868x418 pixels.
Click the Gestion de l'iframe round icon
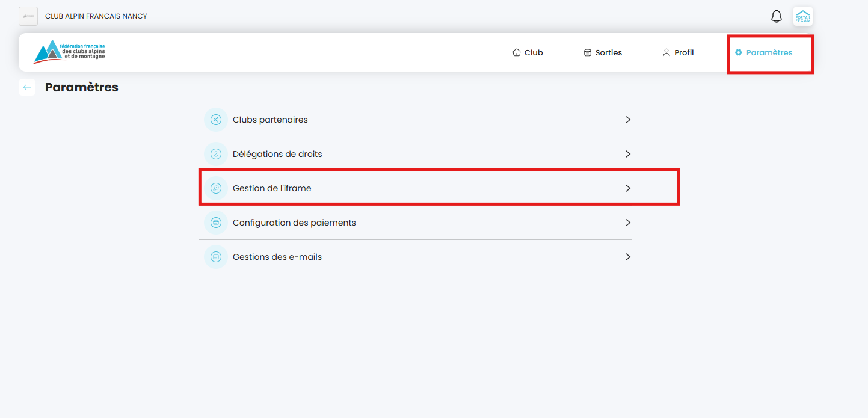coord(216,188)
